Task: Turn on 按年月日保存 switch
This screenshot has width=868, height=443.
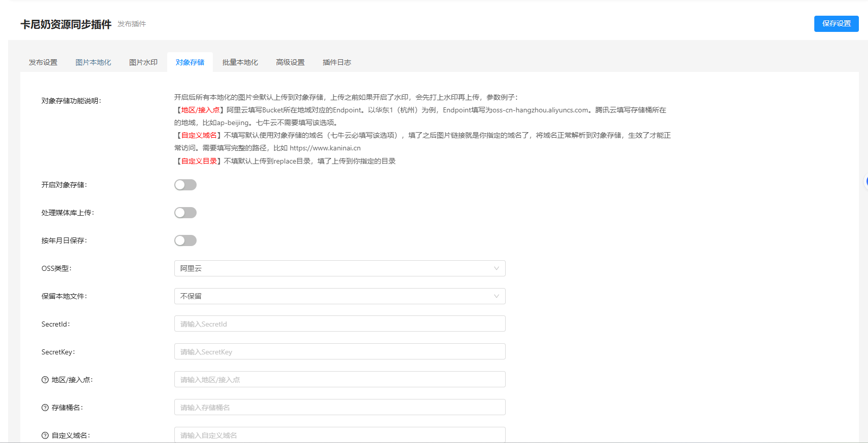Action: pyautogui.click(x=185, y=240)
